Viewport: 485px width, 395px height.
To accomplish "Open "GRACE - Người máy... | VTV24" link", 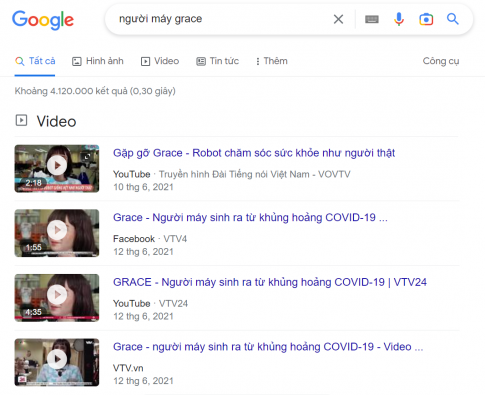I will click(x=270, y=282).
